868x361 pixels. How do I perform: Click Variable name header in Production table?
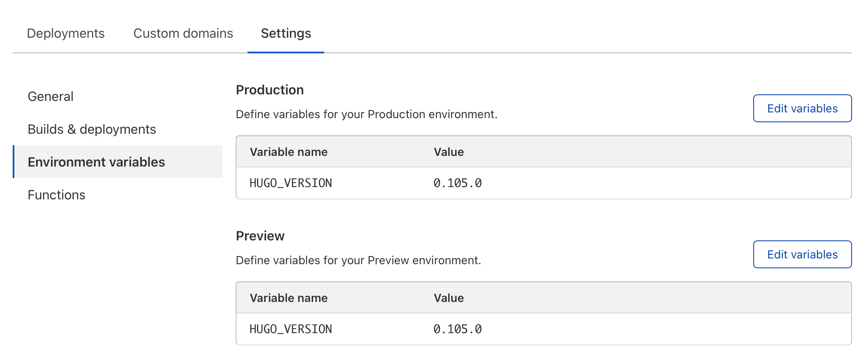pyautogui.click(x=289, y=152)
